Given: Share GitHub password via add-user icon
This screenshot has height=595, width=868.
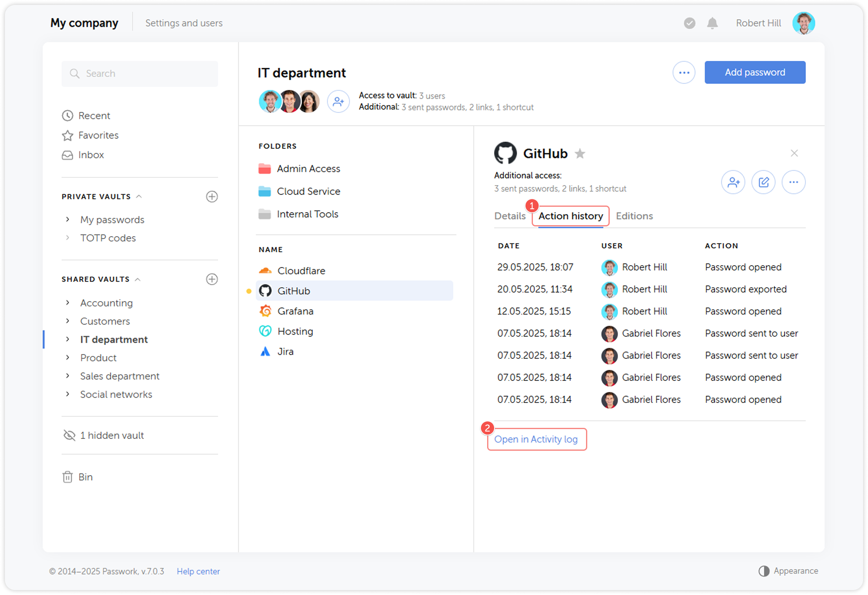Looking at the screenshot, I should pyautogui.click(x=733, y=182).
